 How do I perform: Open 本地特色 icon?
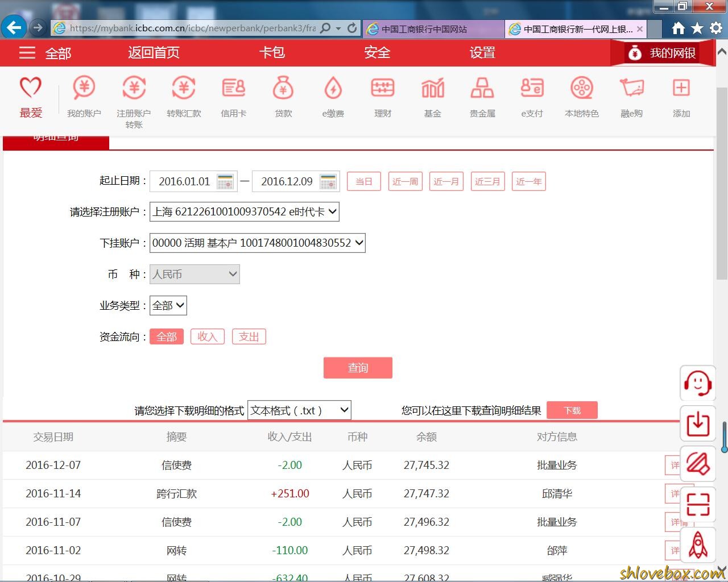coord(582,88)
